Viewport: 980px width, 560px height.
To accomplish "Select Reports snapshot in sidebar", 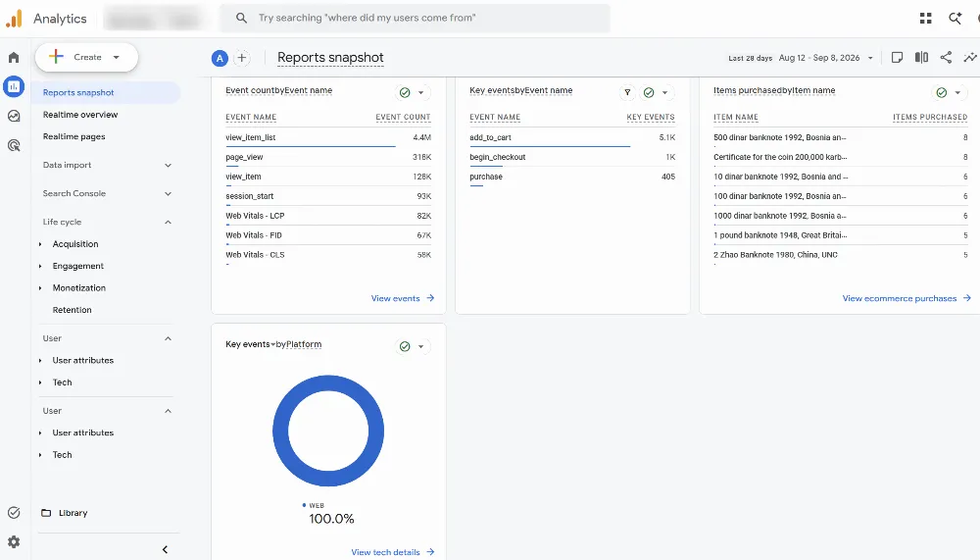I will pyautogui.click(x=107, y=92).
